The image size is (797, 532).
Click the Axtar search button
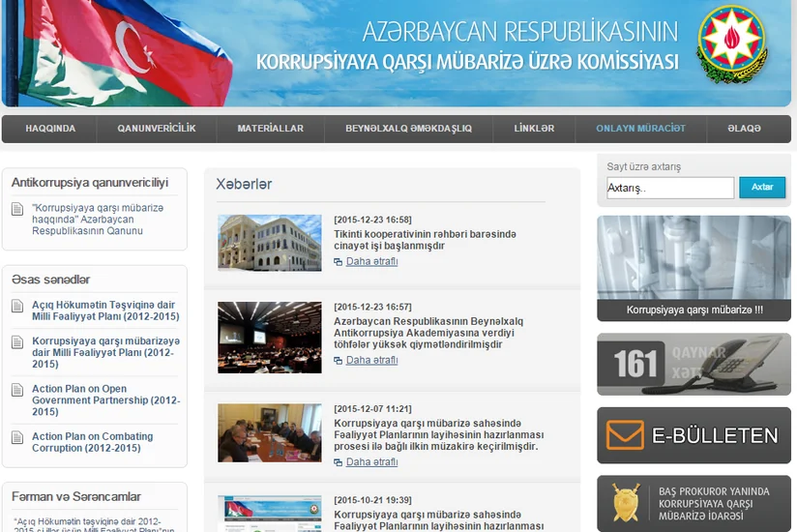point(762,188)
